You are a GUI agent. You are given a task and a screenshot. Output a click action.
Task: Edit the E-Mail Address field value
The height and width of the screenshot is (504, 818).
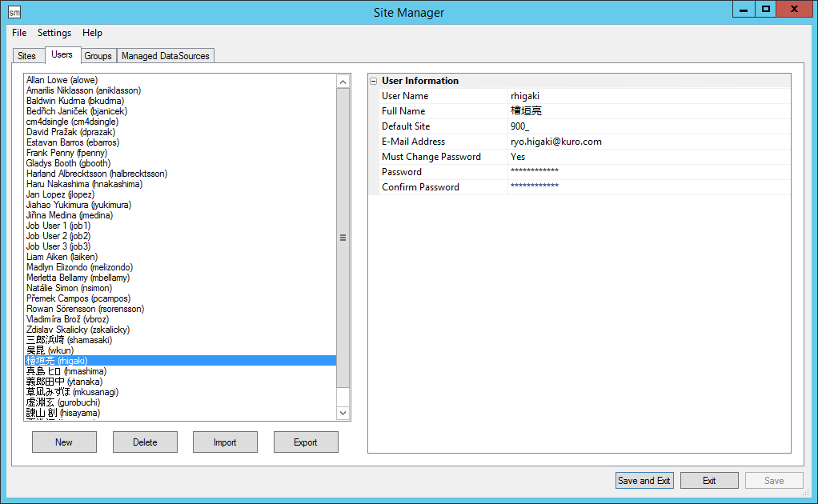[x=648, y=142]
